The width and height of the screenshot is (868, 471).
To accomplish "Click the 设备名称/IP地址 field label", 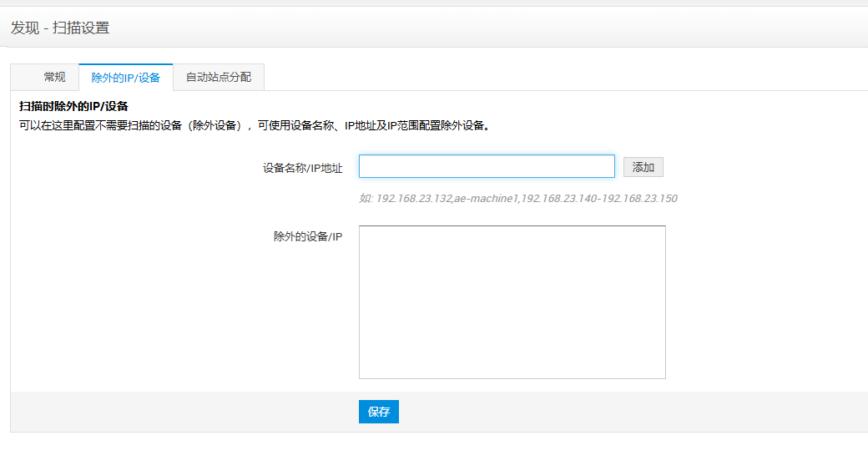I will click(302, 168).
